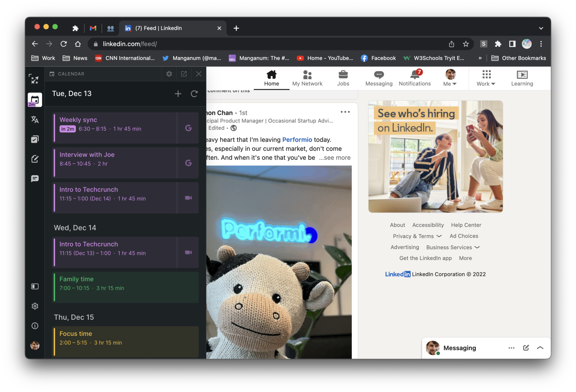Open the calendar in a new window
This screenshot has height=392, width=576.
184,74
